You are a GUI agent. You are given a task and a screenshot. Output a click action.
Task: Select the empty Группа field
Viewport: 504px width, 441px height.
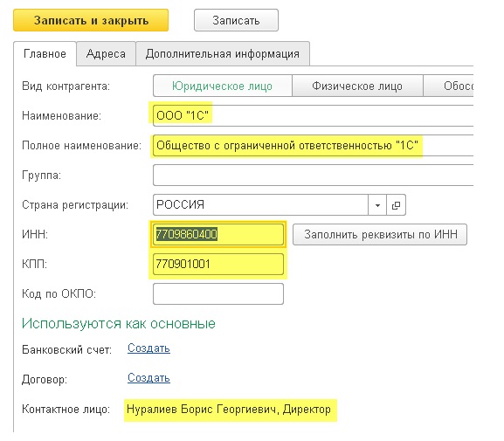coord(313,176)
